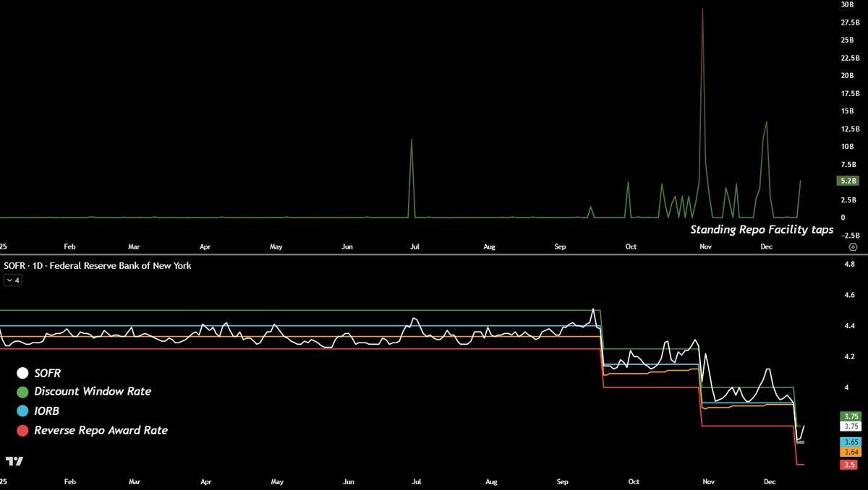868x490 pixels.
Task: Click the white SOFR legend circle
Action: coord(22,374)
